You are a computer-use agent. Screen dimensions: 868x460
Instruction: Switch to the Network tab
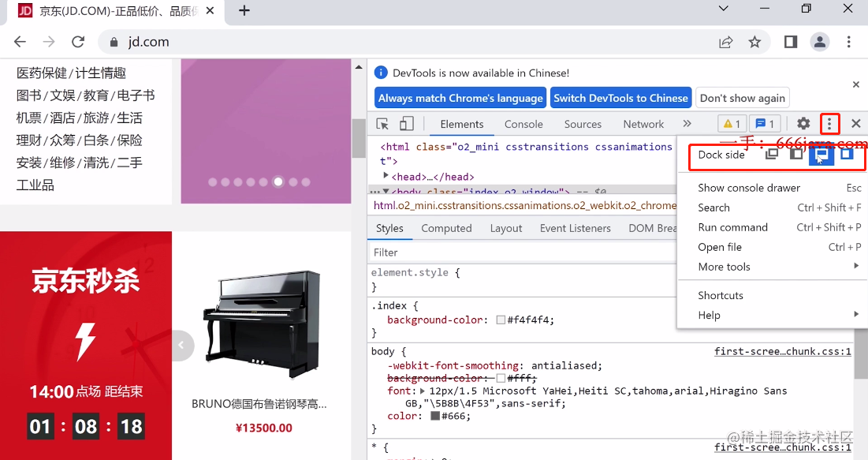tap(643, 124)
